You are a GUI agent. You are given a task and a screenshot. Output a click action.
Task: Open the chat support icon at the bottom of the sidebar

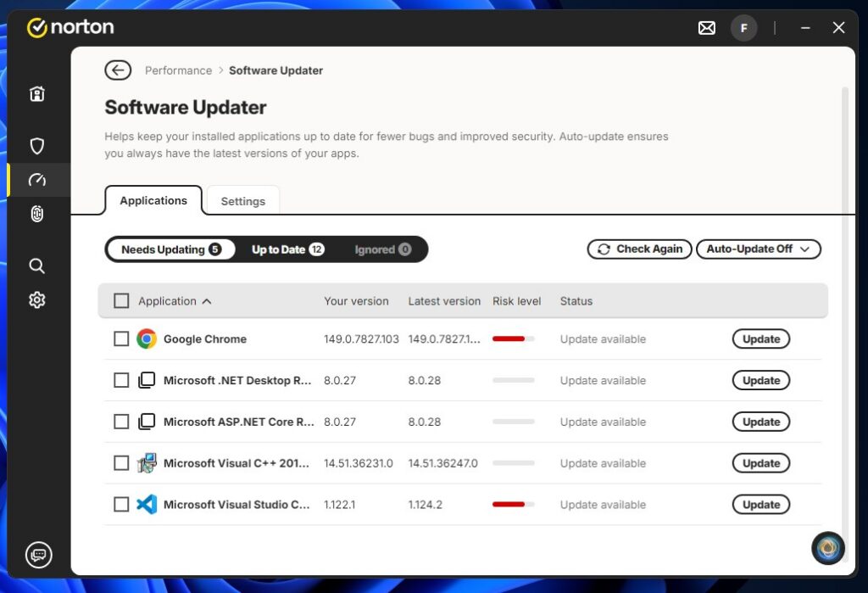(39, 554)
